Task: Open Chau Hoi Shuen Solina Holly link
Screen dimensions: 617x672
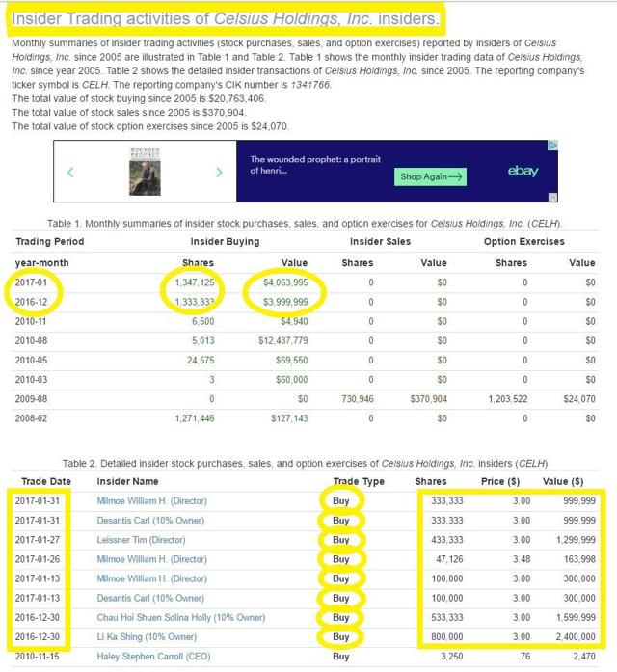Action: coord(181,618)
